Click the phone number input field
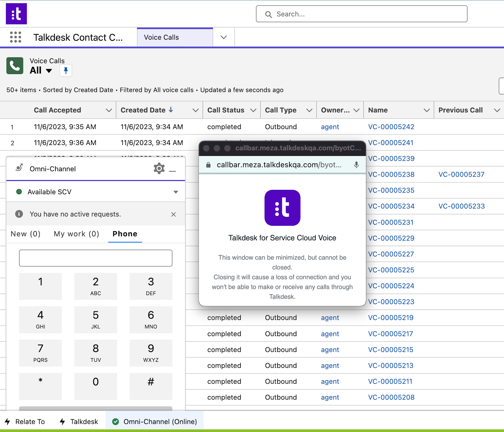Image resolution: width=504 pixels, height=432 pixels. (96, 258)
